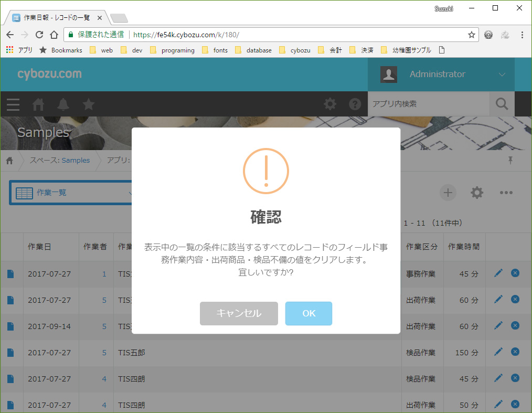Focus the アプリ内検索 search field
Screen dimensions: 532x413
click(x=429, y=104)
